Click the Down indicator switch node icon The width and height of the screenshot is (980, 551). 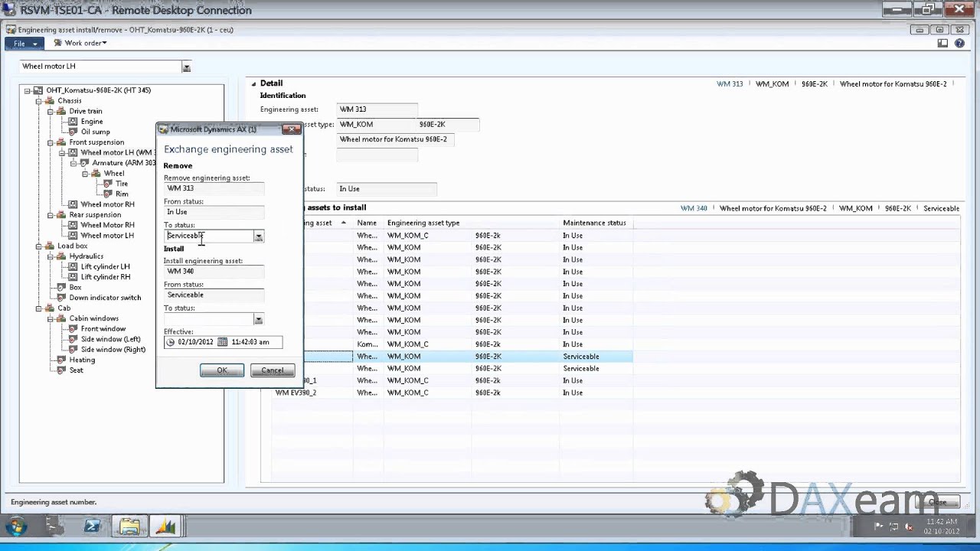point(62,298)
